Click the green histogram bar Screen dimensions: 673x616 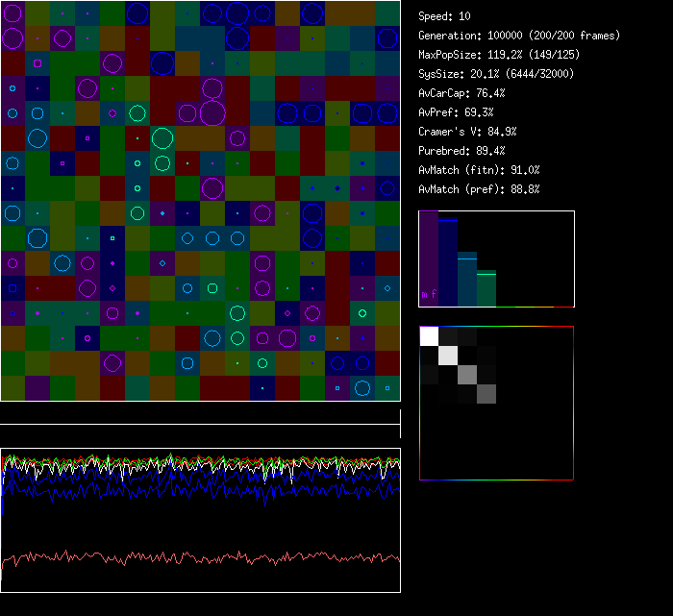coord(486,288)
